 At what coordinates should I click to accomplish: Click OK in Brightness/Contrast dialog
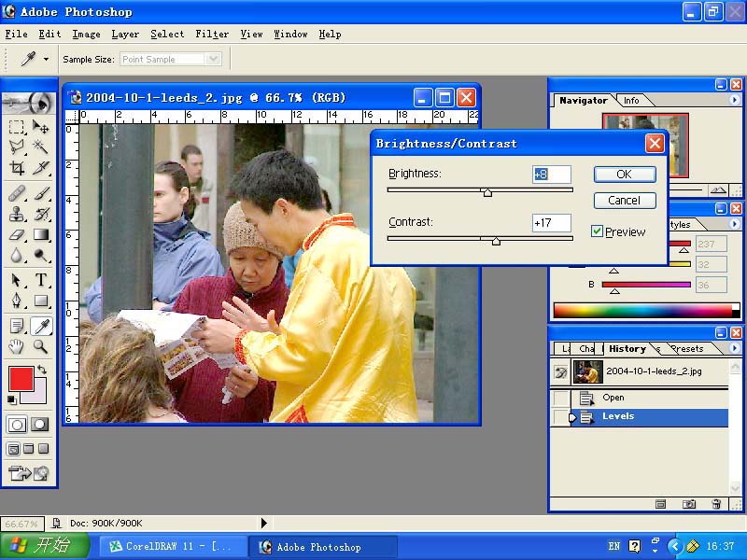[x=624, y=175]
